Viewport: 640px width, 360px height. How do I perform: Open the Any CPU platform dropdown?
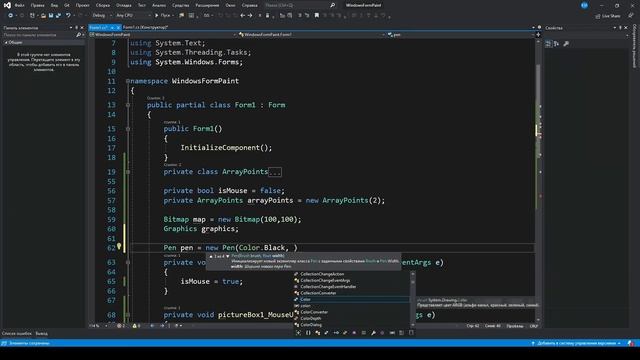pos(133,16)
